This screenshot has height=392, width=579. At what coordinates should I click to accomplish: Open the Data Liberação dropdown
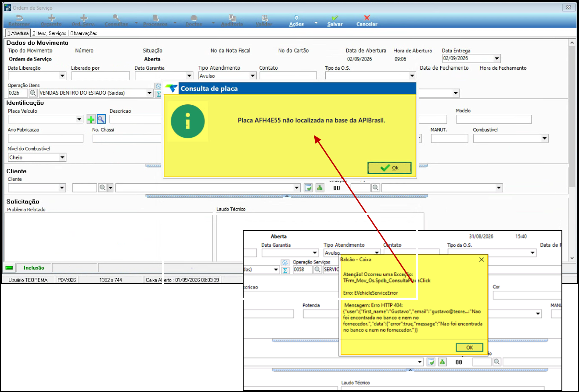coord(62,76)
